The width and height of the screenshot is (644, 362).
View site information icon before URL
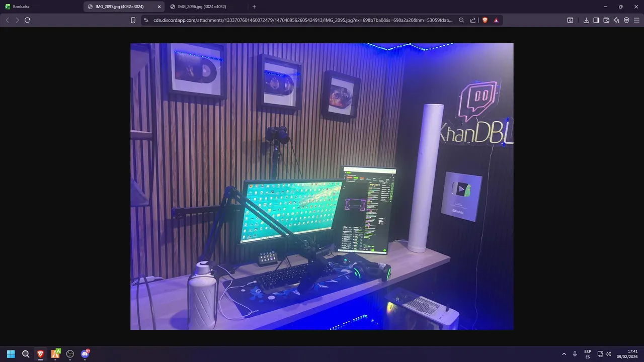pos(146,20)
